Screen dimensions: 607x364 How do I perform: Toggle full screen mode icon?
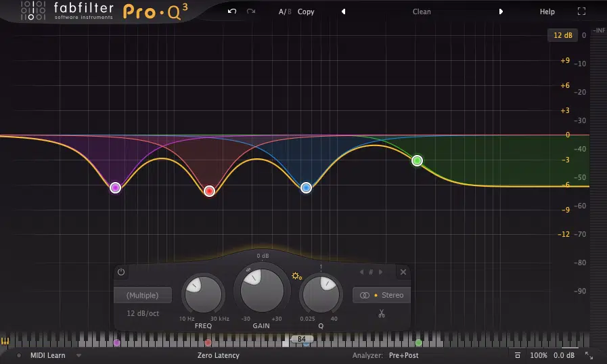(x=581, y=12)
